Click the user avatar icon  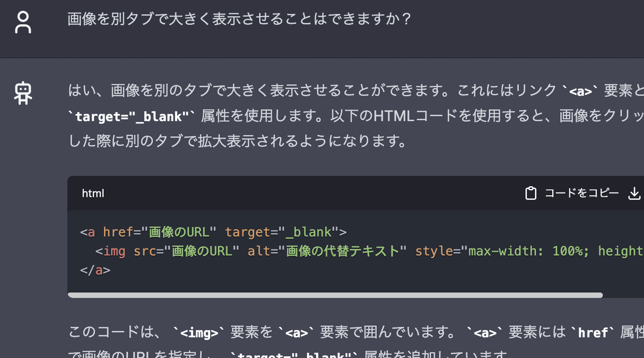tap(23, 22)
